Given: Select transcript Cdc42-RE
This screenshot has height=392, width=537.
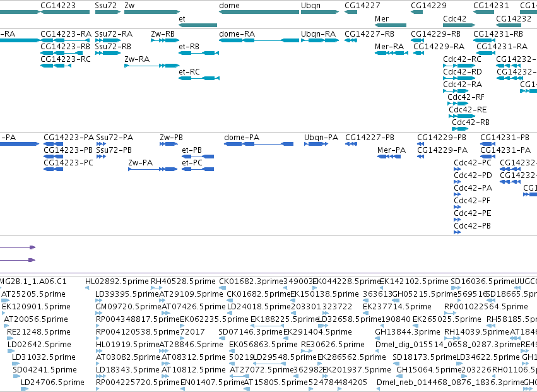Looking at the screenshot, I should pyautogui.click(x=462, y=116).
